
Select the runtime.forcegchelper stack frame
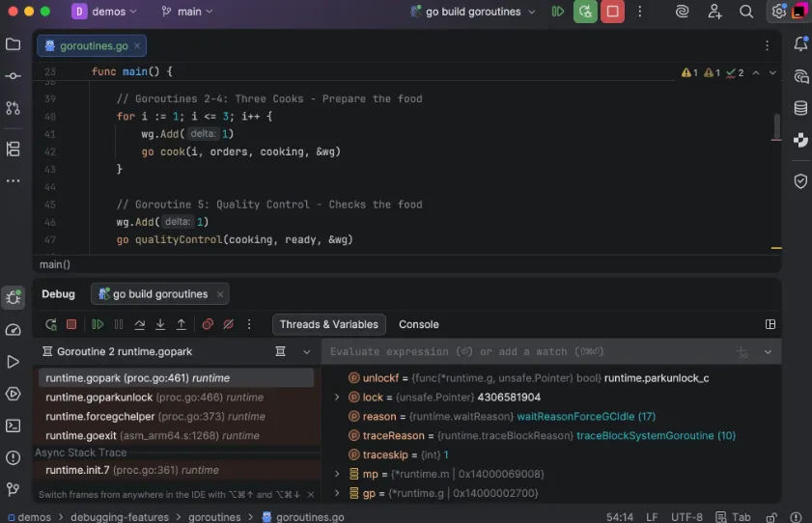(176, 417)
